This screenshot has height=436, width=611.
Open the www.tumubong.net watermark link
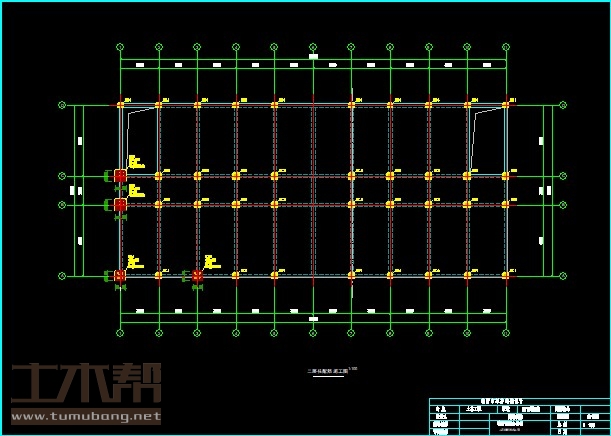pyautogui.click(x=86, y=416)
